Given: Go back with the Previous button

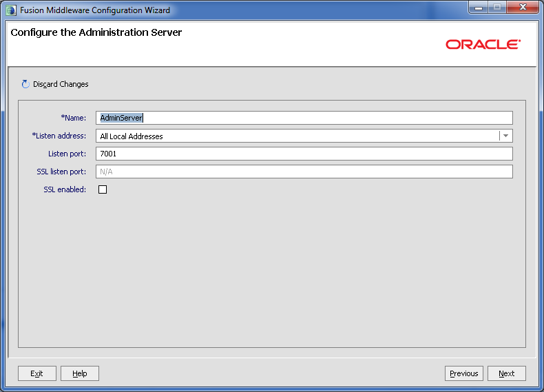Looking at the screenshot, I should (x=464, y=373).
